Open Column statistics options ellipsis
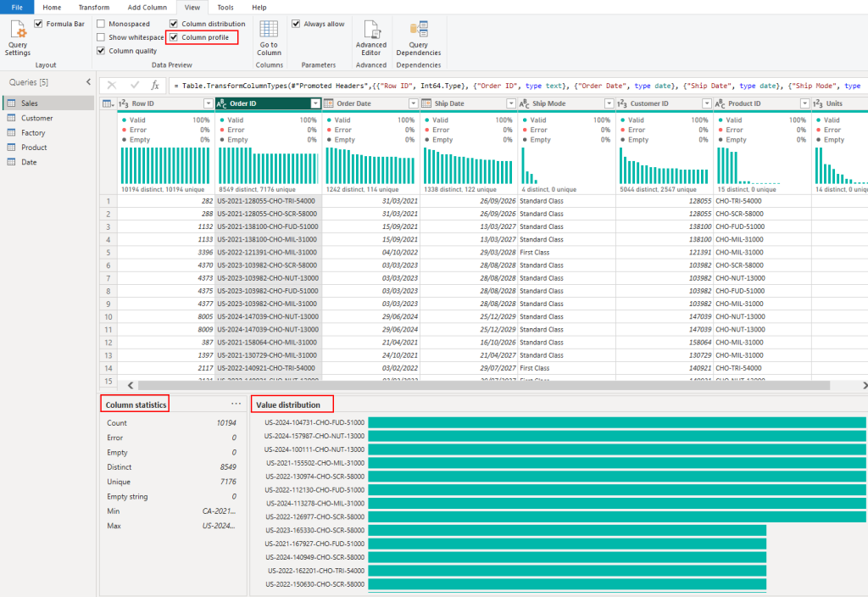 [236, 404]
